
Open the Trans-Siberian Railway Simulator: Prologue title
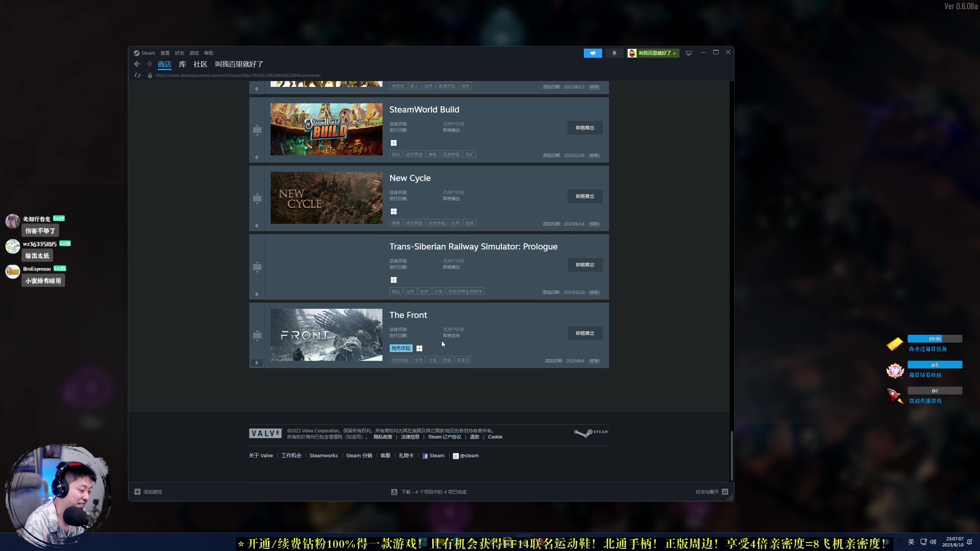coord(474,247)
